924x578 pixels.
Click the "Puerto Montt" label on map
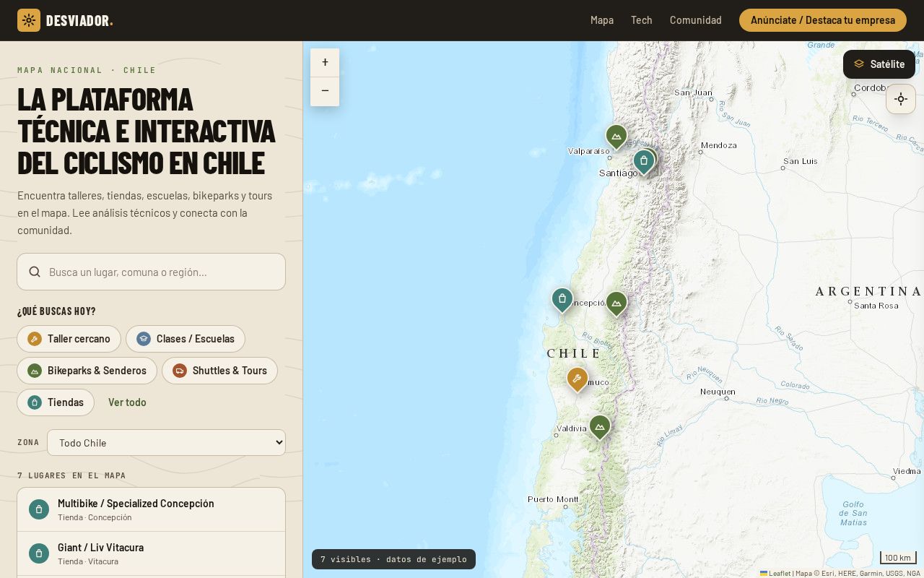point(553,499)
